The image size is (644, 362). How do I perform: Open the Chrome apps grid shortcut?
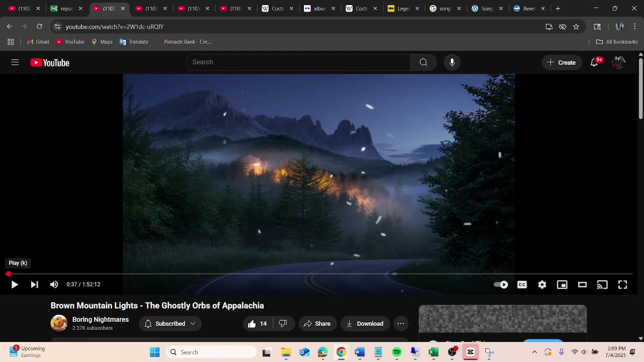point(11,42)
